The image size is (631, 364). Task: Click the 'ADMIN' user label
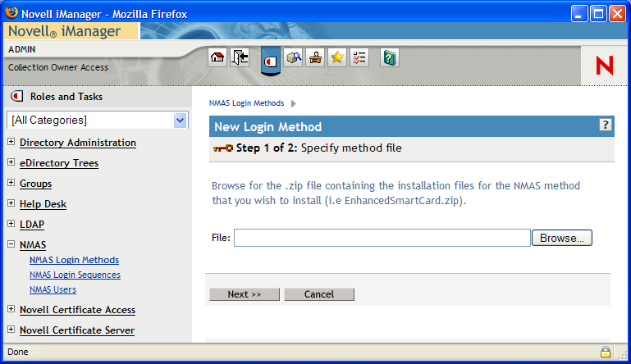[x=21, y=49]
